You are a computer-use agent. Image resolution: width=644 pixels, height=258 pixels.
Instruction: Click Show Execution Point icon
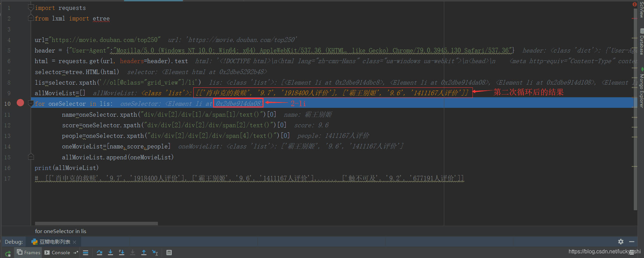click(86, 253)
